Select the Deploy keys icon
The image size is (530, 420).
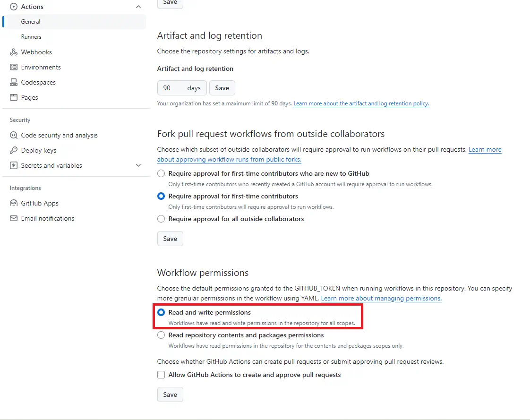click(13, 150)
